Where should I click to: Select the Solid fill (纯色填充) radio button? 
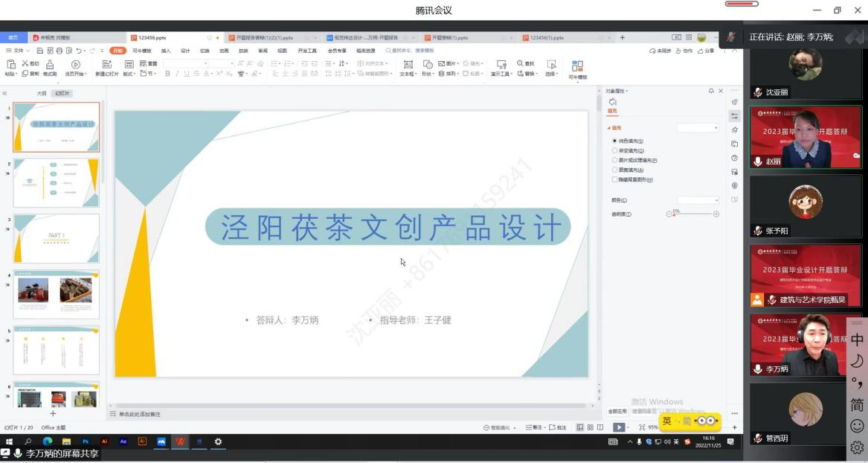pos(614,141)
